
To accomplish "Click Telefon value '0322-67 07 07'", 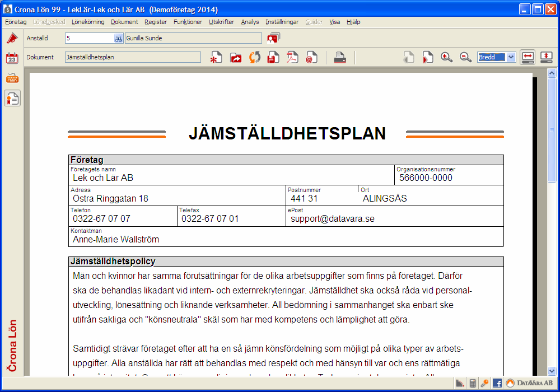I will point(101,218).
